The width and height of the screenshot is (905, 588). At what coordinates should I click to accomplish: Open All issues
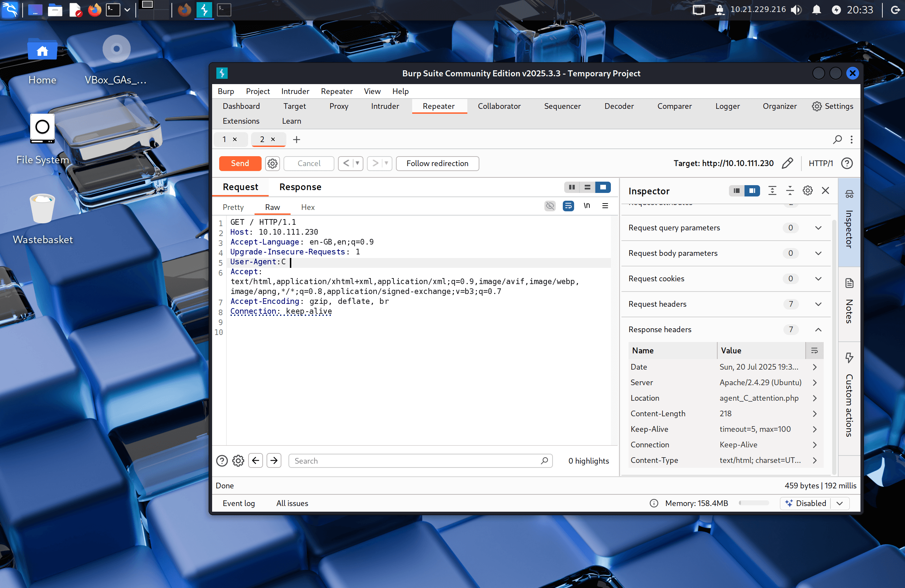click(x=292, y=503)
